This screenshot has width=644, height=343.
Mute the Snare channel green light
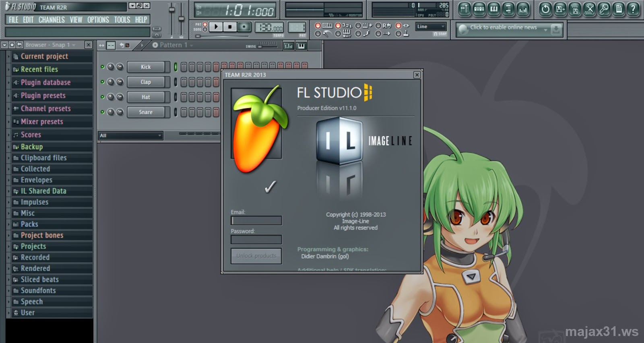point(102,112)
